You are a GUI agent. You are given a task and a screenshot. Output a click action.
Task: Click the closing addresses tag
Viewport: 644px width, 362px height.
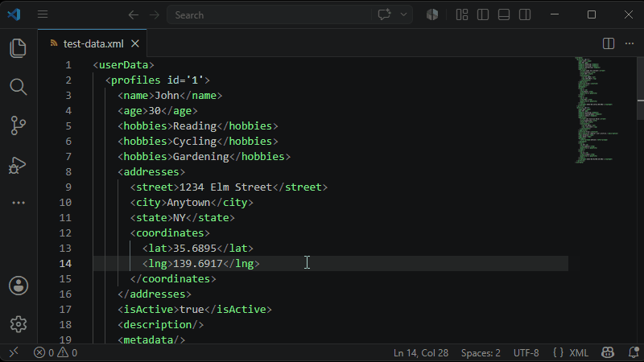click(155, 294)
